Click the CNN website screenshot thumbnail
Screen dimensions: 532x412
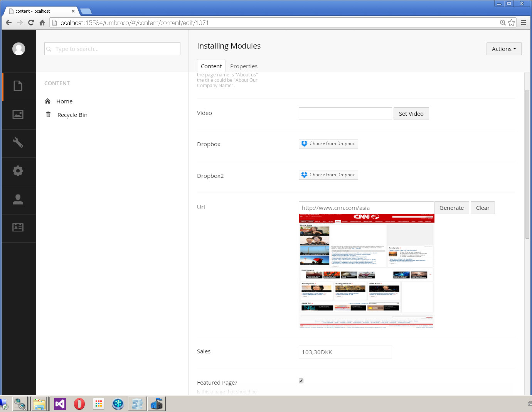(367, 271)
